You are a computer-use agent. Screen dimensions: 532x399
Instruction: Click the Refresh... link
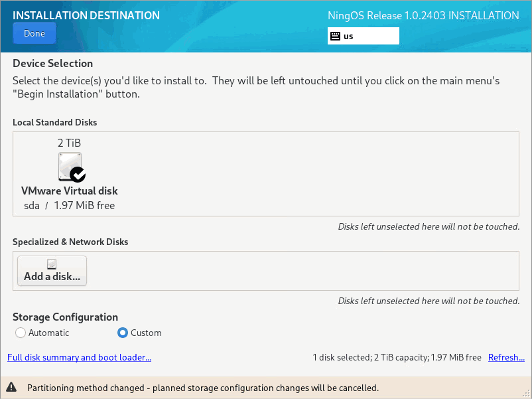click(x=506, y=358)
